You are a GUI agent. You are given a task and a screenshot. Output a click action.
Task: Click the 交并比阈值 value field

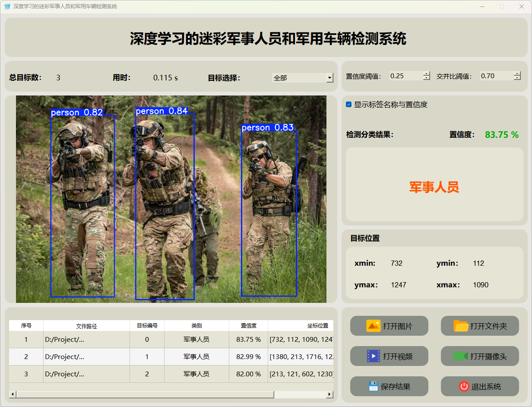coord(496,76)
